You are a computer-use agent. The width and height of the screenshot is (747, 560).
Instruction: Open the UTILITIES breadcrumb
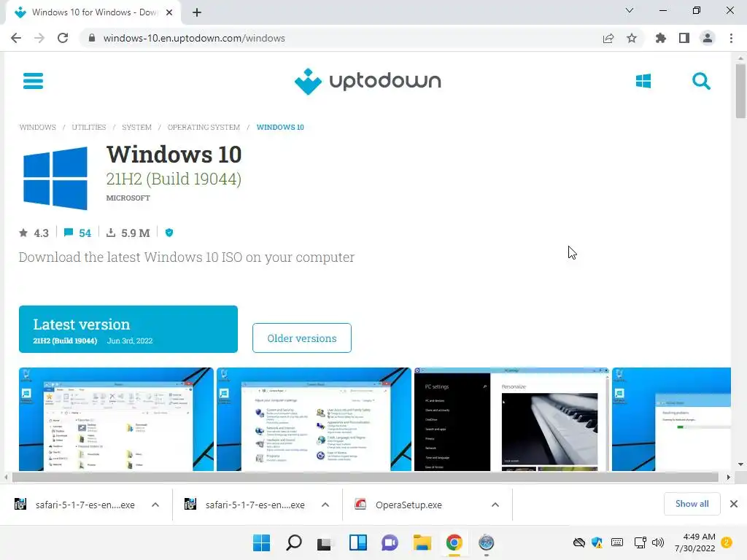pyautogui.click(x=89, y=127)
